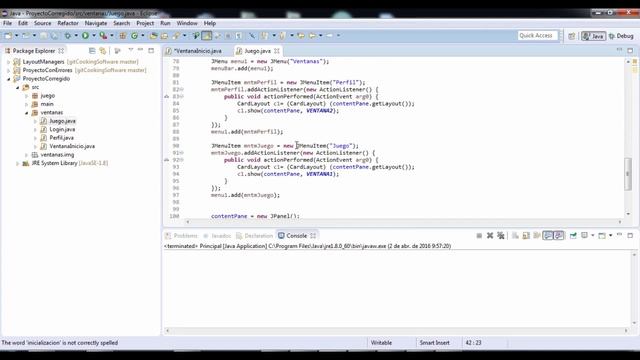Toggle console Scroll Lock
This screenshot has width=640, height=360.
tap(526, 236)
